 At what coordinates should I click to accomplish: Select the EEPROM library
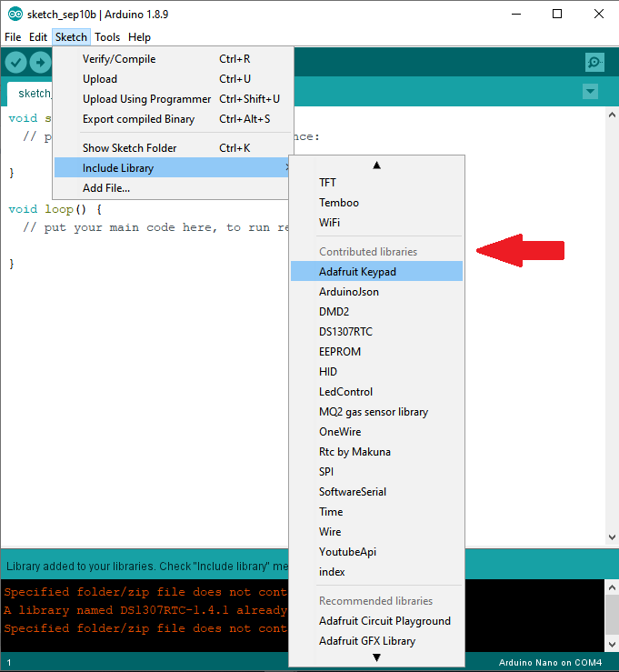tap(376, 352)
